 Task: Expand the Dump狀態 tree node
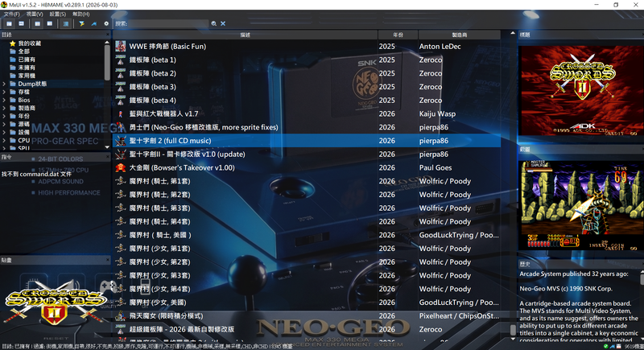coord(4,84)
